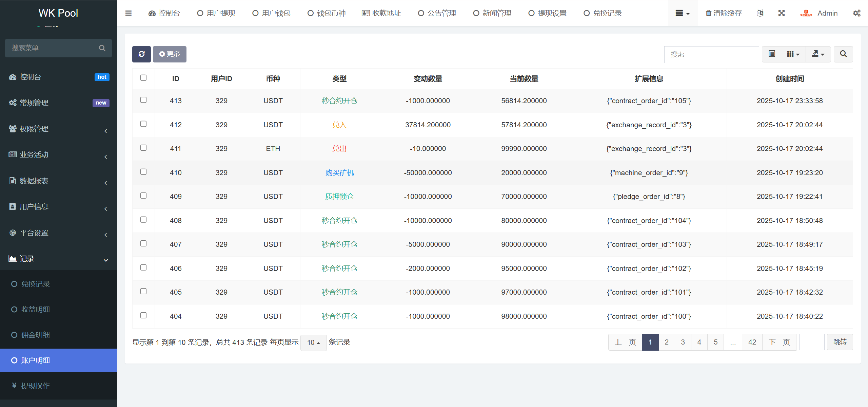
Task: Click the table 搜索 input field
Action: [711, 54]
